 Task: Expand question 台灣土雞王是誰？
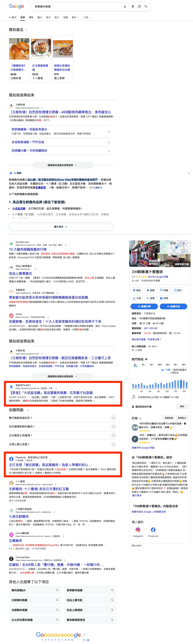pos(63,444)
